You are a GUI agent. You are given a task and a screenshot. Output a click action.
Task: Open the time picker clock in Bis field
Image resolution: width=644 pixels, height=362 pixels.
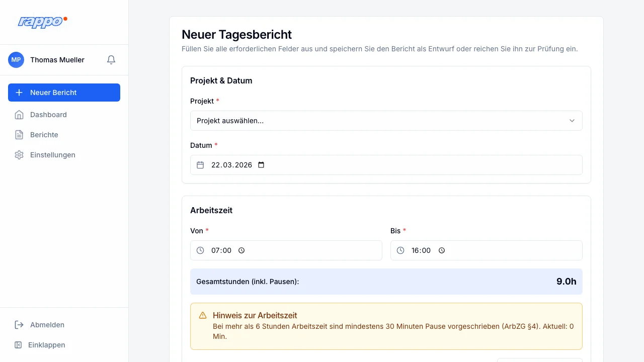point(441,250)
